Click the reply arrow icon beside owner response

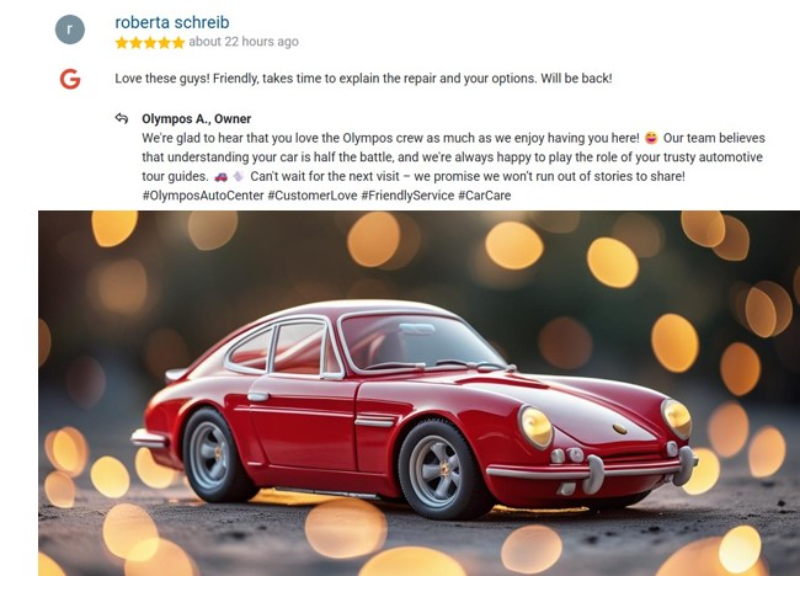pos(121,118)
